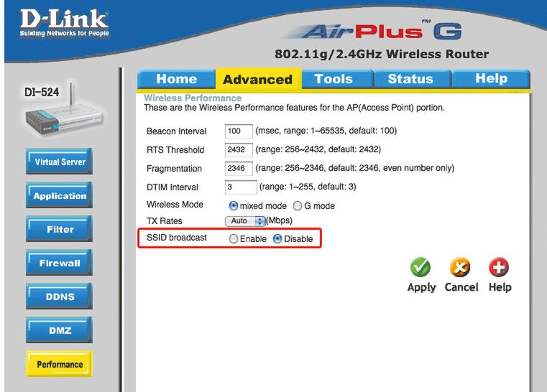Enable SSID broadcast radio button
This screenshot has width=547, height=392.
(x=234, y=239)
